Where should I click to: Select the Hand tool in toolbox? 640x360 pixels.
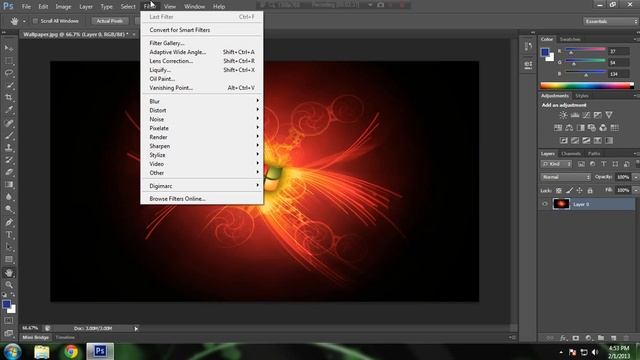click(9, 273)
